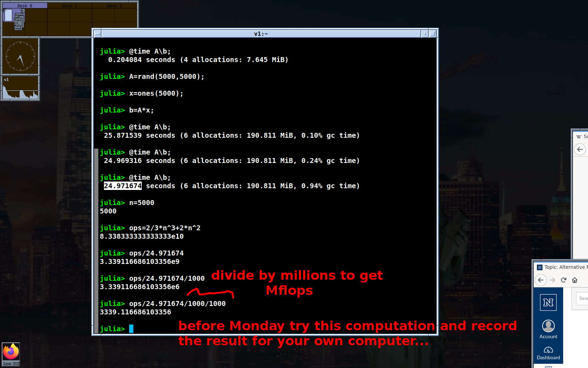Click the terminal thumbnail in the pager
The image size is (588, 368).
(x=8, y=15)
